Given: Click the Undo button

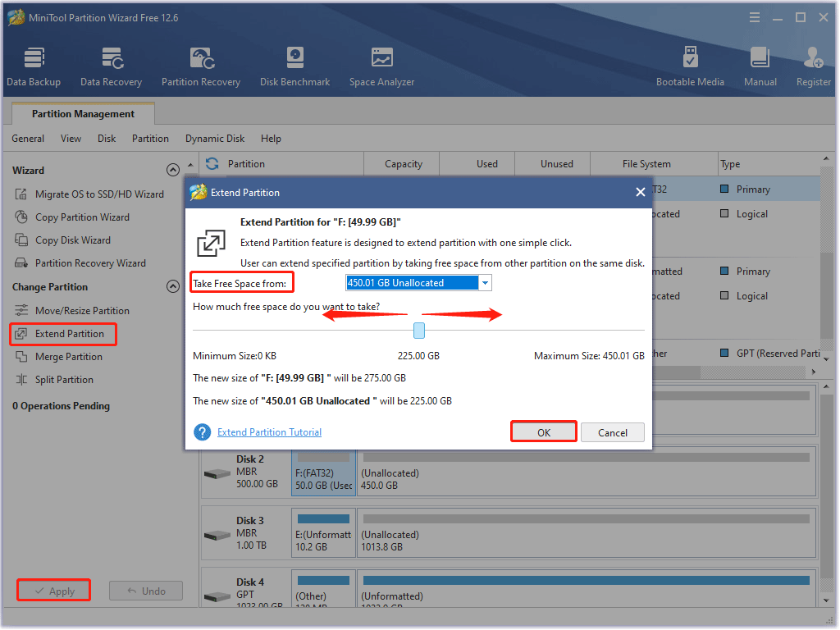Looking at the screenshot, I should (x=146, y=591).
